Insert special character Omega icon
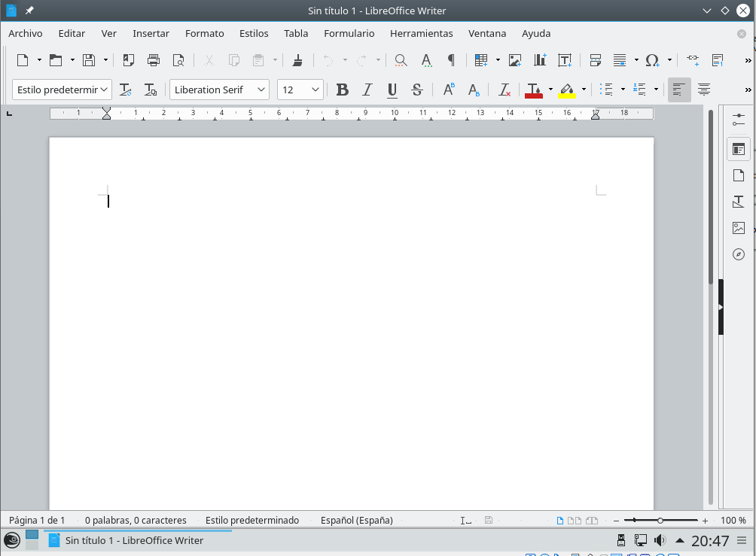 click(x=652, y=60)
